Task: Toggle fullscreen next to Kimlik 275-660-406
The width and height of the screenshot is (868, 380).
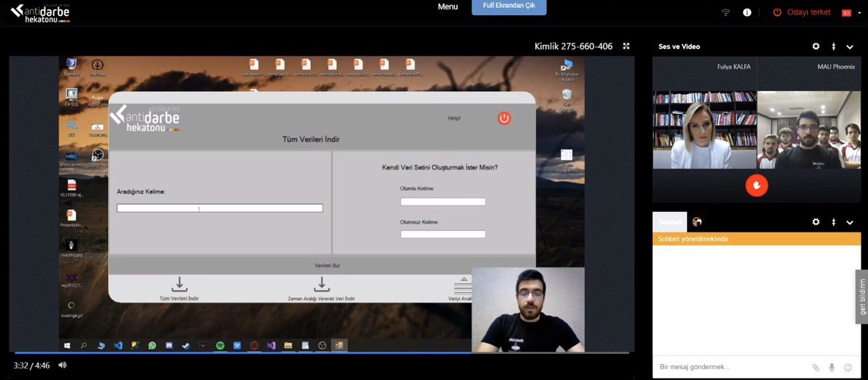Action: click(x=626, y=46)
